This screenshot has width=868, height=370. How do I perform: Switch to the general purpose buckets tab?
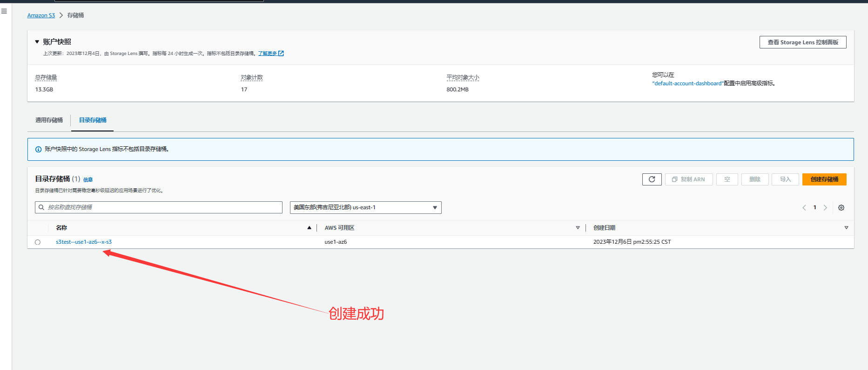tap(49, 120)
